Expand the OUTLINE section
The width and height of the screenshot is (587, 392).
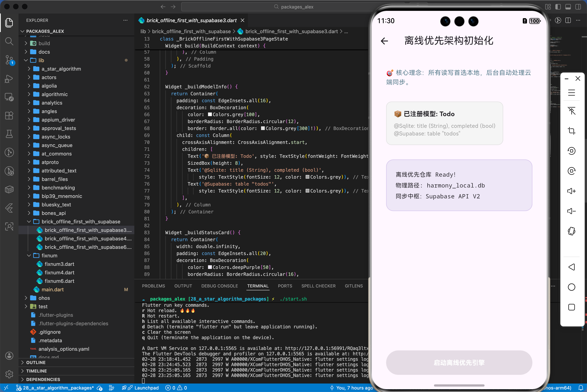36,362
